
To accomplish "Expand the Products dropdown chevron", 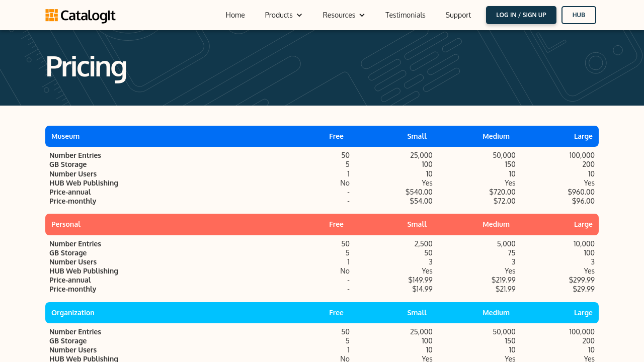I will tap(299, 15).
